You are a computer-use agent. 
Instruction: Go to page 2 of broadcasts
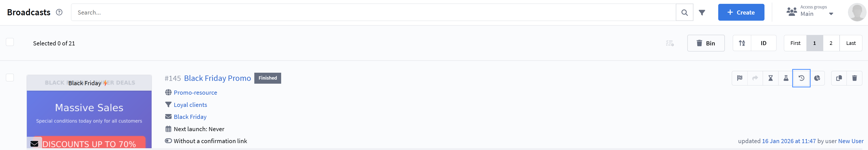click(831, 43)
